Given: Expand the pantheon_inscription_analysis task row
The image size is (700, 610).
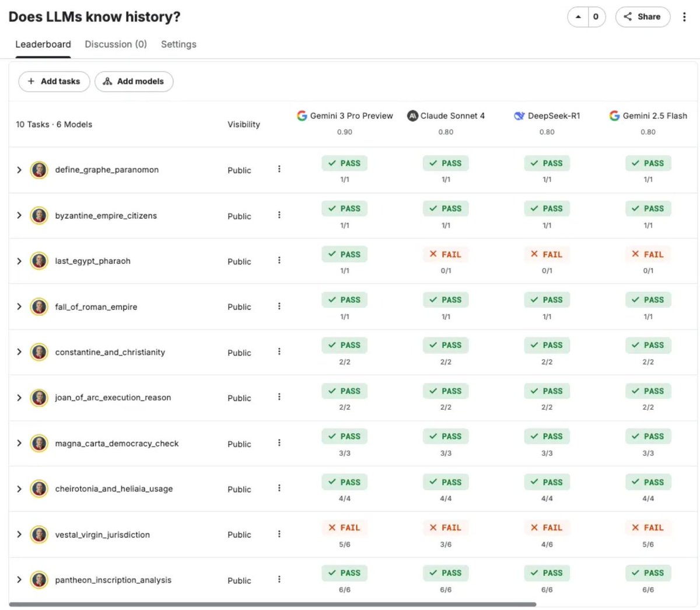Looking at the screenshot, I should click(x=19, y=580).
